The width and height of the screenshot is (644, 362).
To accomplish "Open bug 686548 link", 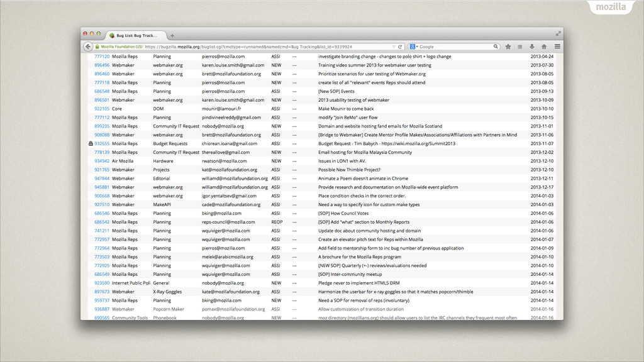I will tap(102, 92).
